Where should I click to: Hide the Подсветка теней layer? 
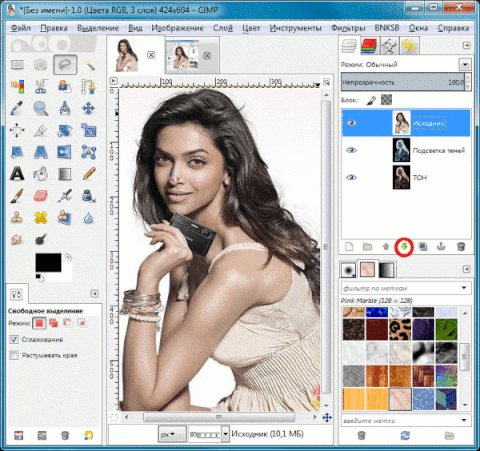coord(351,150)
